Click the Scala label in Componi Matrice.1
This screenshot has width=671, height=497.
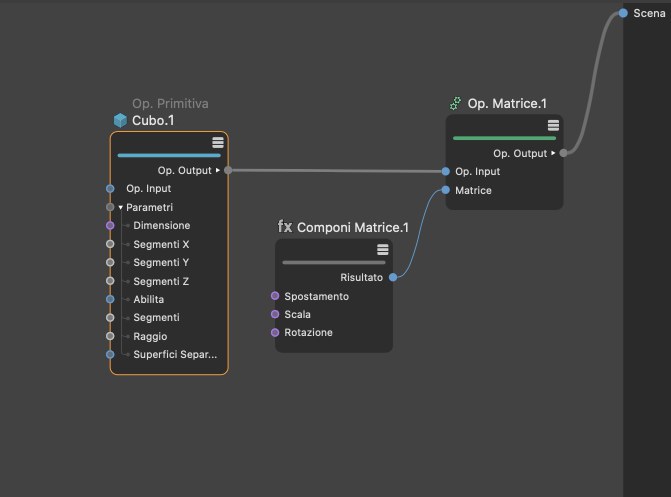297,314
